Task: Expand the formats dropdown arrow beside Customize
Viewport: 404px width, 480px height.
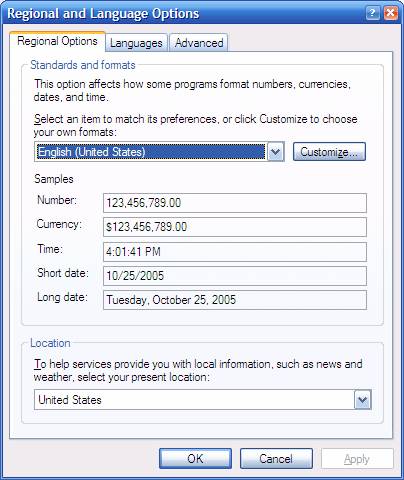Action: tap(276, 152)
